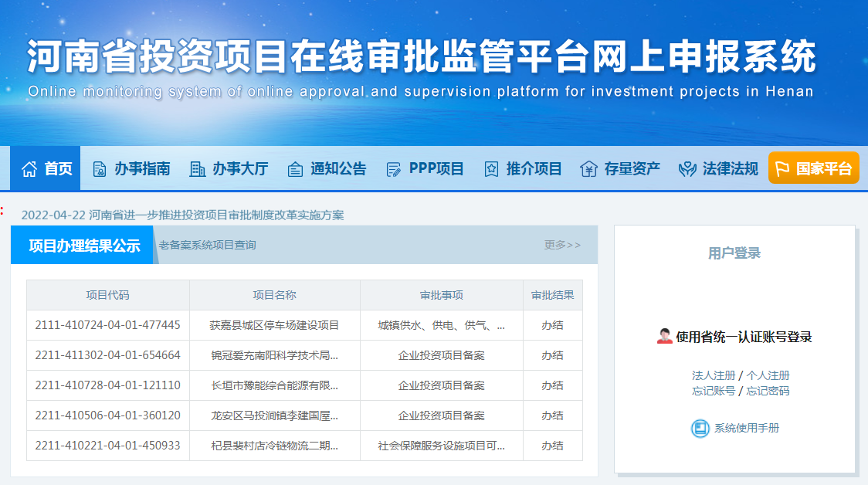Click the home icon beside 首页
Image resolution: width=868 pixels, height=485 pixels.
click(29, 168)
